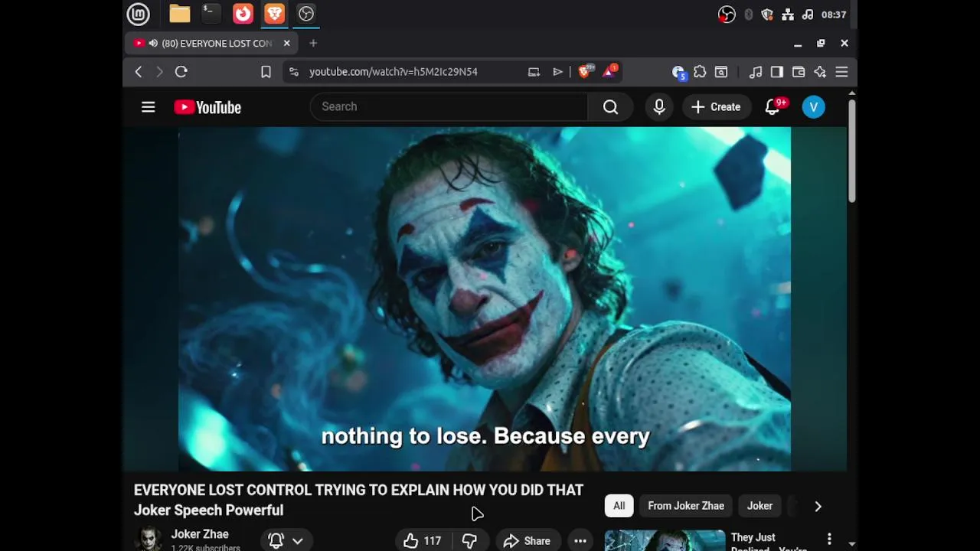Open the Create button
The height and width of the screenshot is (551, 980).
pos(716,107)
